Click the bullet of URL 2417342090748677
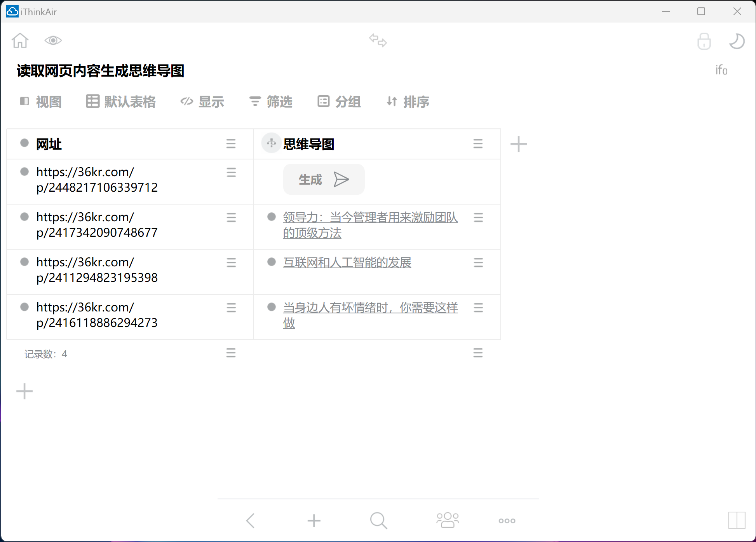Viewport: 756px width, 542px height. pos(24,217)
